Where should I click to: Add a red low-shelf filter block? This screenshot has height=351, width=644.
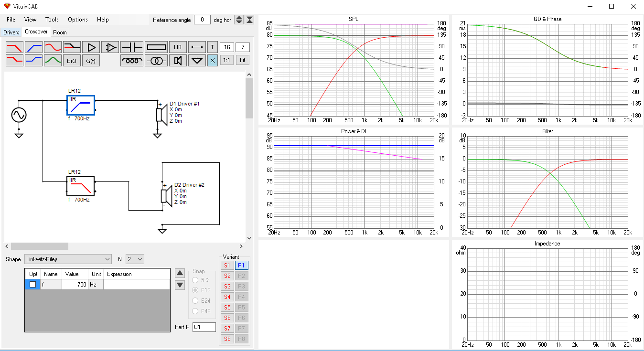pyautogui.click(x=14, y=61)
